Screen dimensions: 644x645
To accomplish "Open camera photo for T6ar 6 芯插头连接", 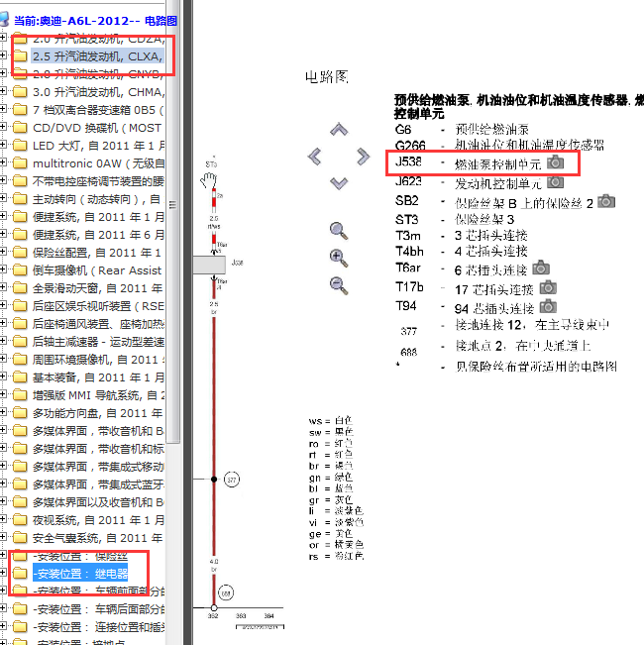I will (541, 268).
